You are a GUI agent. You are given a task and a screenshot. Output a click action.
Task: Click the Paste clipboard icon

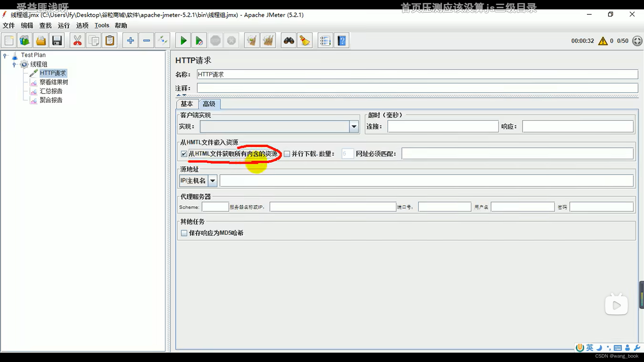110,41
